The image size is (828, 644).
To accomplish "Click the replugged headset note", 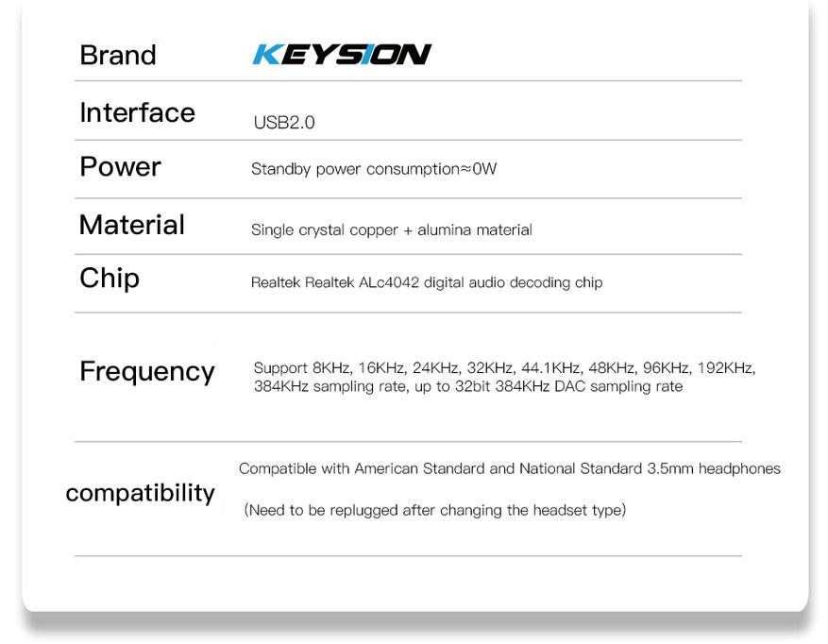I will click(435, 510).
